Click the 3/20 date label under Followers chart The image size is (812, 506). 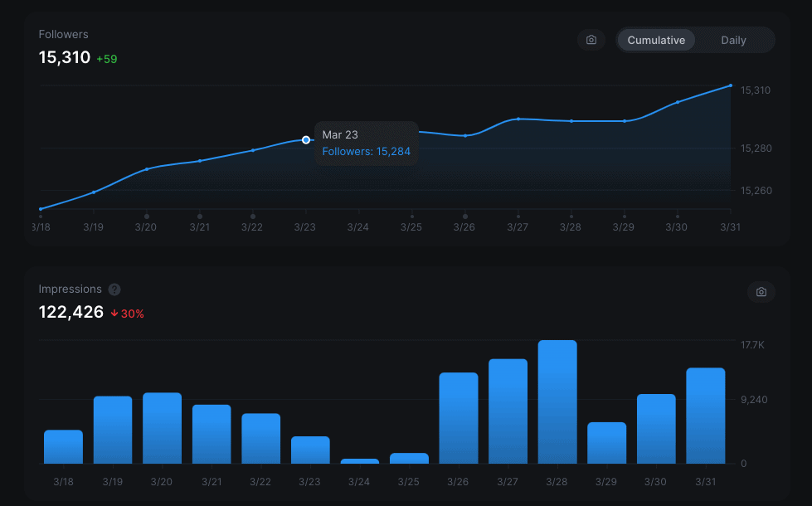(145, 226)
